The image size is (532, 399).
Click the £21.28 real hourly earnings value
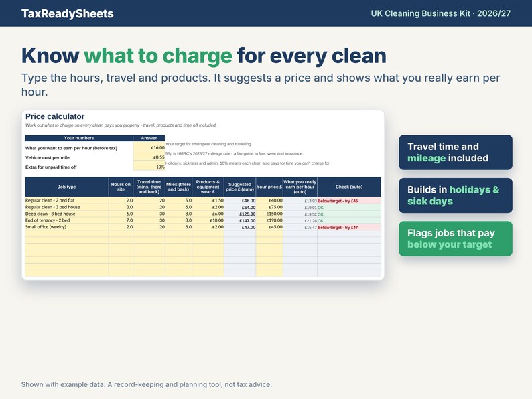coord(300,220)
